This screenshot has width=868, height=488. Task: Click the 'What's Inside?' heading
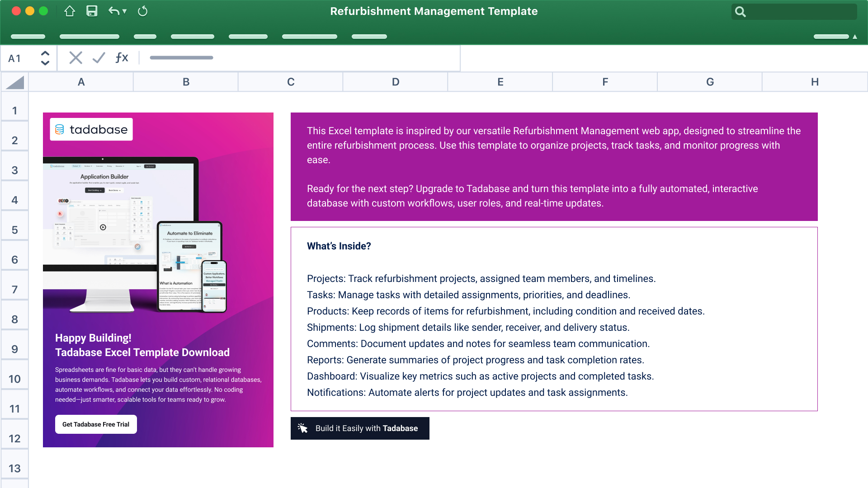tap(339, 246)
